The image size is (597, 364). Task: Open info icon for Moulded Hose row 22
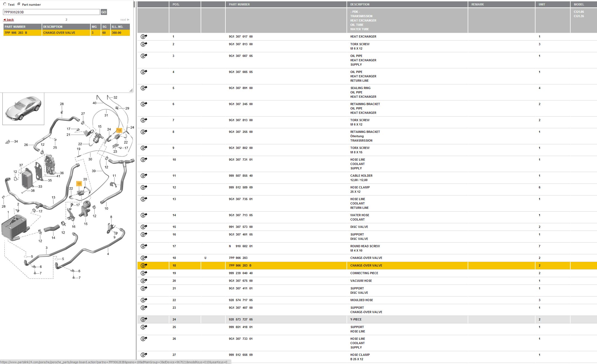click(x=144, y=300)
